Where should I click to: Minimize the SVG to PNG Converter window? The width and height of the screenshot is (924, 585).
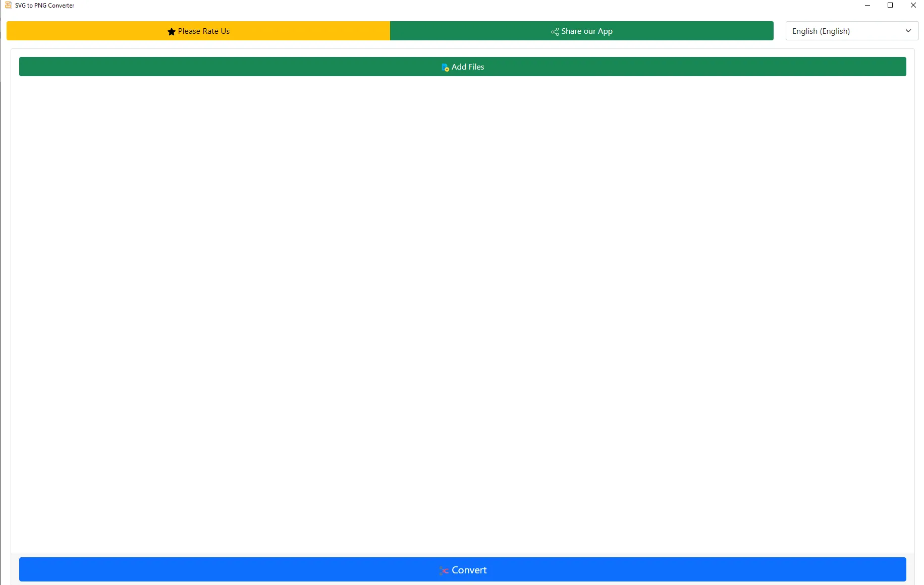tap(867, 5)
